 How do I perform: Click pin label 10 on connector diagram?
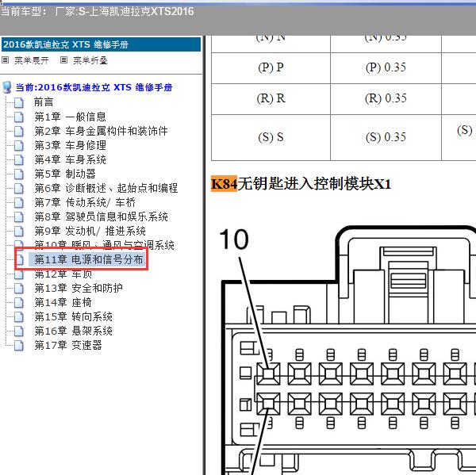(234, 239)
